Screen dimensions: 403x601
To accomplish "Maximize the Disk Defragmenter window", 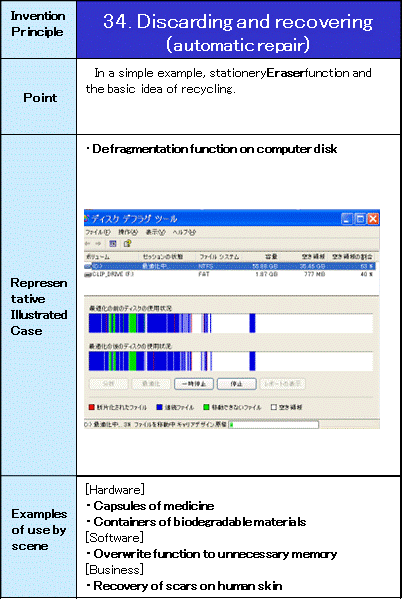I will pos(360,219).
